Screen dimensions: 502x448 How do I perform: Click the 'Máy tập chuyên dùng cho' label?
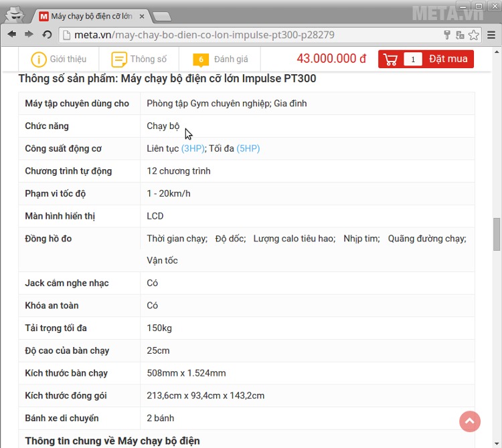pos(77,104)
